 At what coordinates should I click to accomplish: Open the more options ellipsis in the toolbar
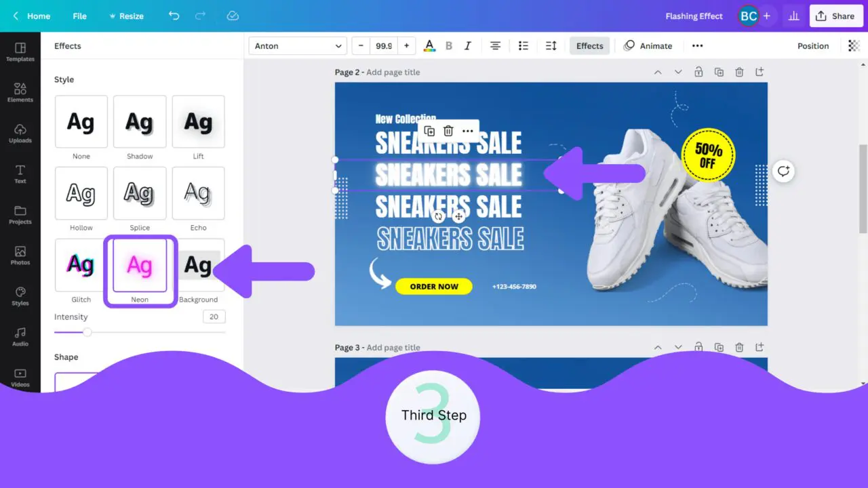coord(697,46)
